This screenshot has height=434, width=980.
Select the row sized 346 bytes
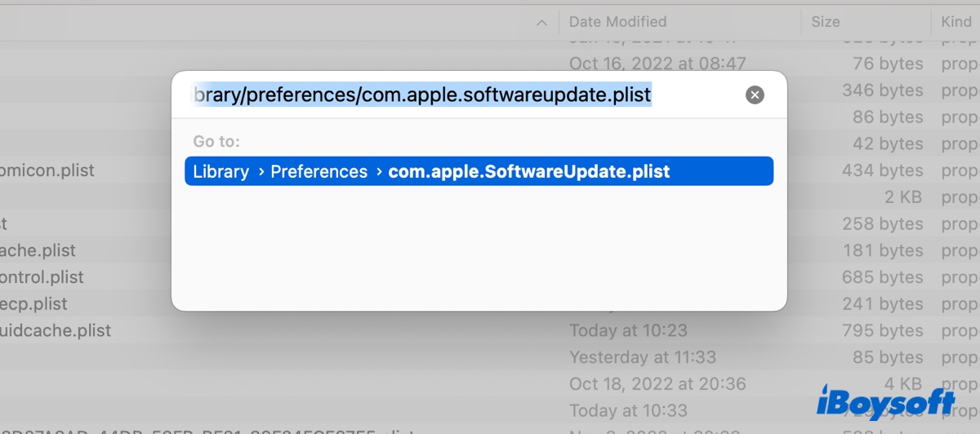click(882, 91)
